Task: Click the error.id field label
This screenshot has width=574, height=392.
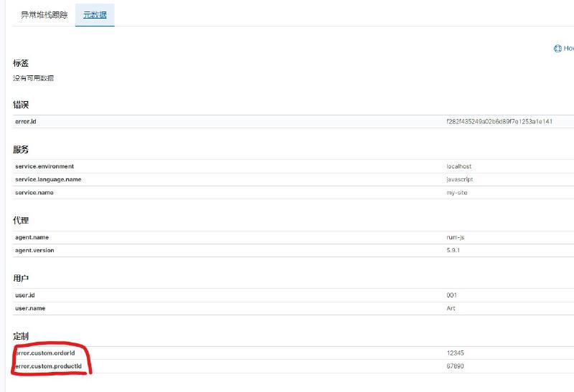Action: 26,122
